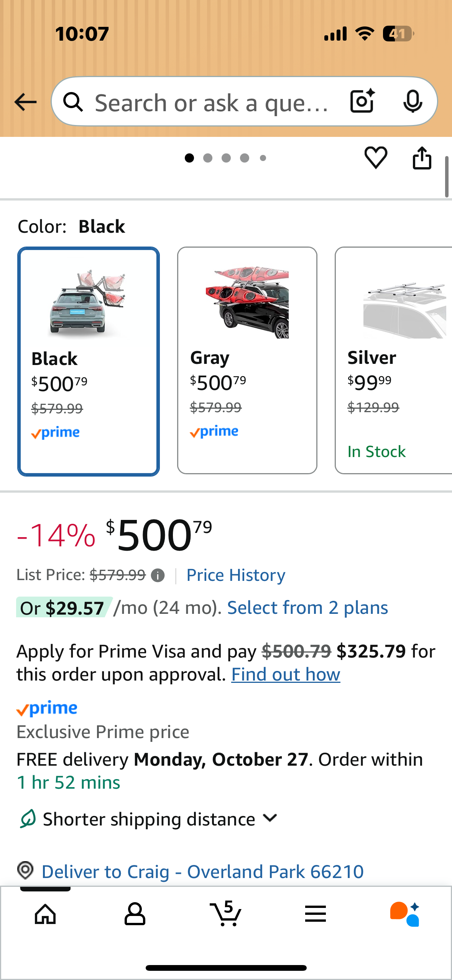Select the Black color option
Viewport: 452px width, 980px height.
click(x=89, y=361)
